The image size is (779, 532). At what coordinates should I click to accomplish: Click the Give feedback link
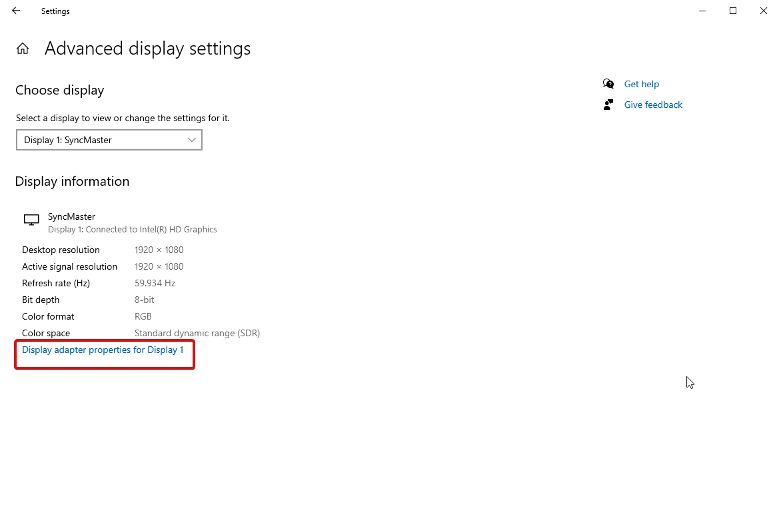click(x=652, y=105)
